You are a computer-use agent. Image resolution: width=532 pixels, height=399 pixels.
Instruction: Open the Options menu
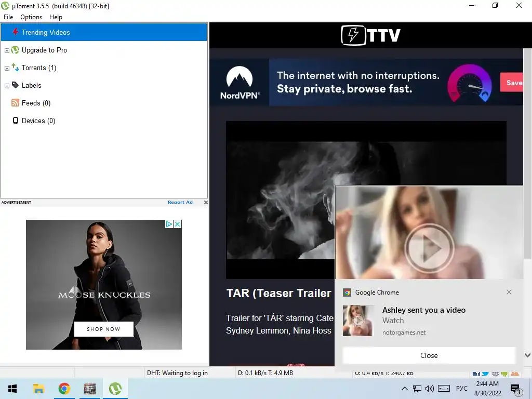pyautogui.click(x=31, y=17)
